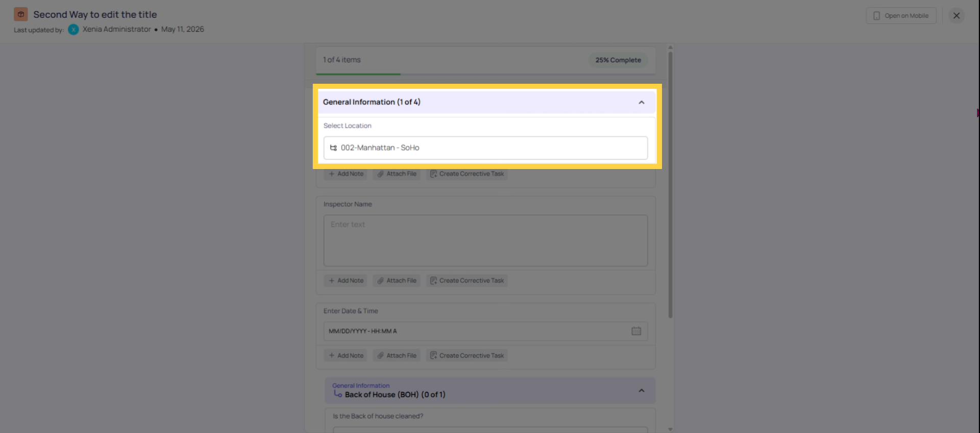Close the checklist preview with X

pos(957,16)
